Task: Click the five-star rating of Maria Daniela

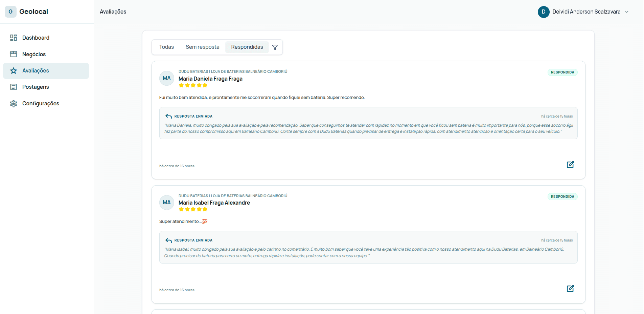Action: [193, 85]
